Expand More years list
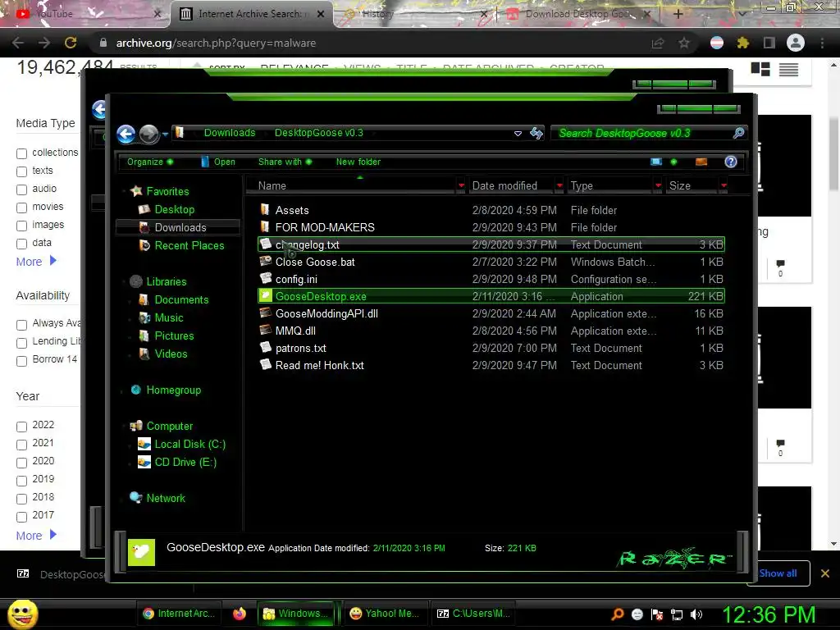Image resolution: width=840 pixels, height=630 pixels. [36, 535]
